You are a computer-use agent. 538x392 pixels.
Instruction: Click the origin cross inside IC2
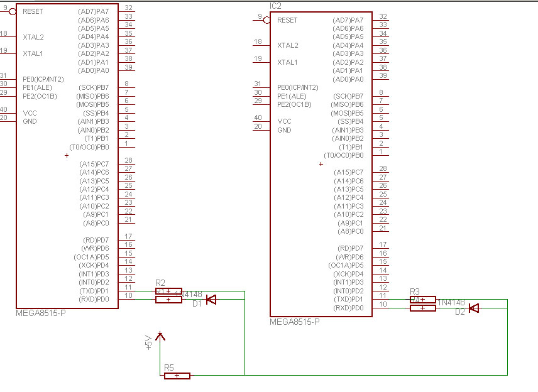(321, 165)
